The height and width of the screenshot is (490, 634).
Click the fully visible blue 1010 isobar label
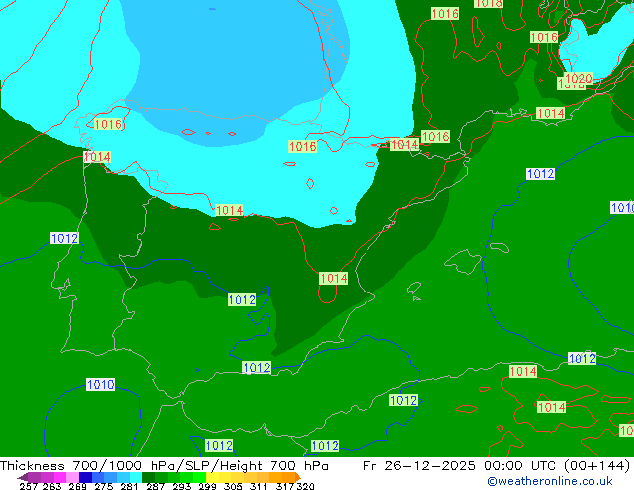click(101, 384)
